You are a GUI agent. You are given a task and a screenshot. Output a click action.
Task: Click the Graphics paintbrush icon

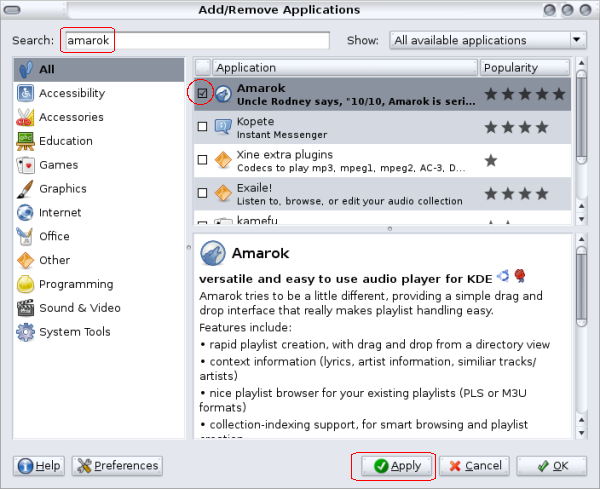click(25, 189)
